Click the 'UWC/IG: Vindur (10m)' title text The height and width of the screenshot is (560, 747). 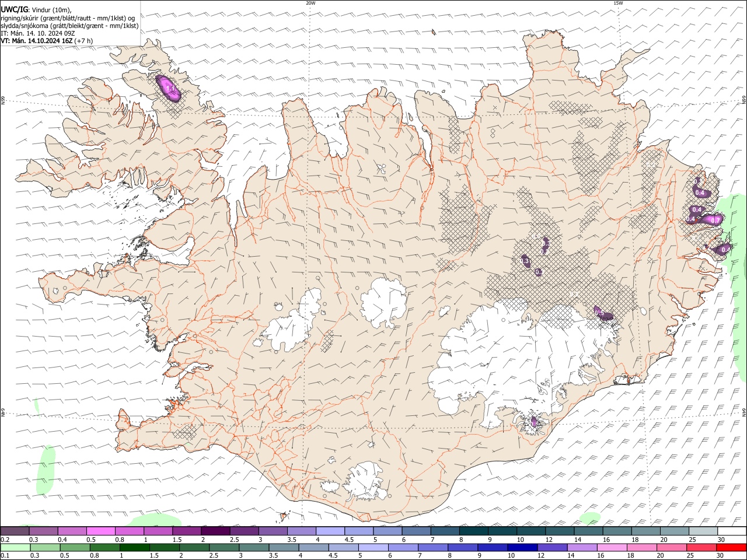pos(36,9)
